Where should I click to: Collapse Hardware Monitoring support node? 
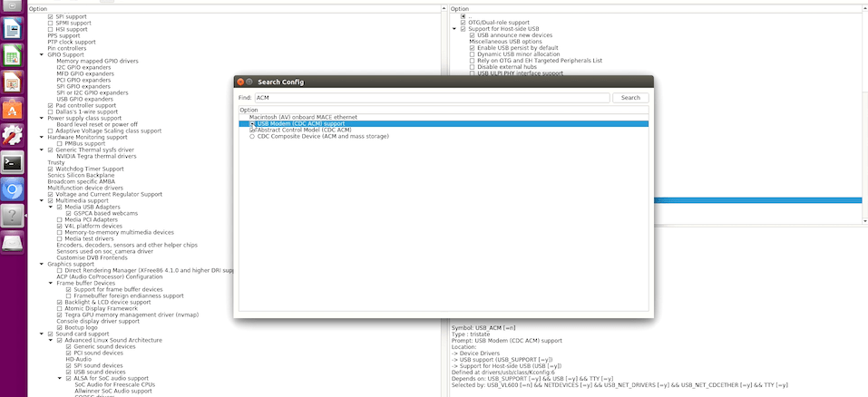[x=42, y=137]
